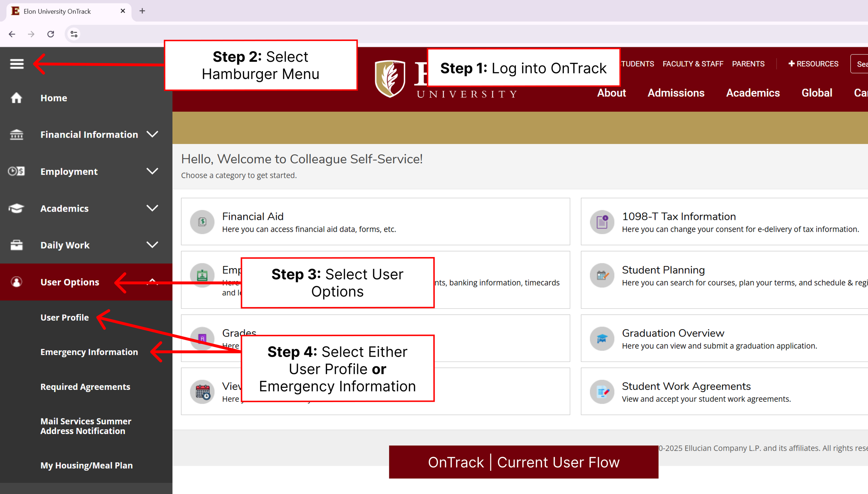Click the Home house icon
The width and height of the screenshot is (868, 494).
[x=16, y=98]
